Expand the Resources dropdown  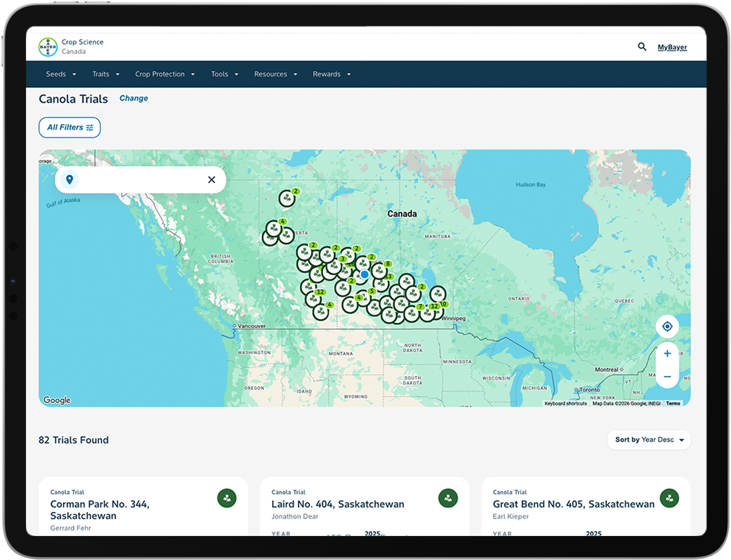pyautogui.click(x=276, y=74)
